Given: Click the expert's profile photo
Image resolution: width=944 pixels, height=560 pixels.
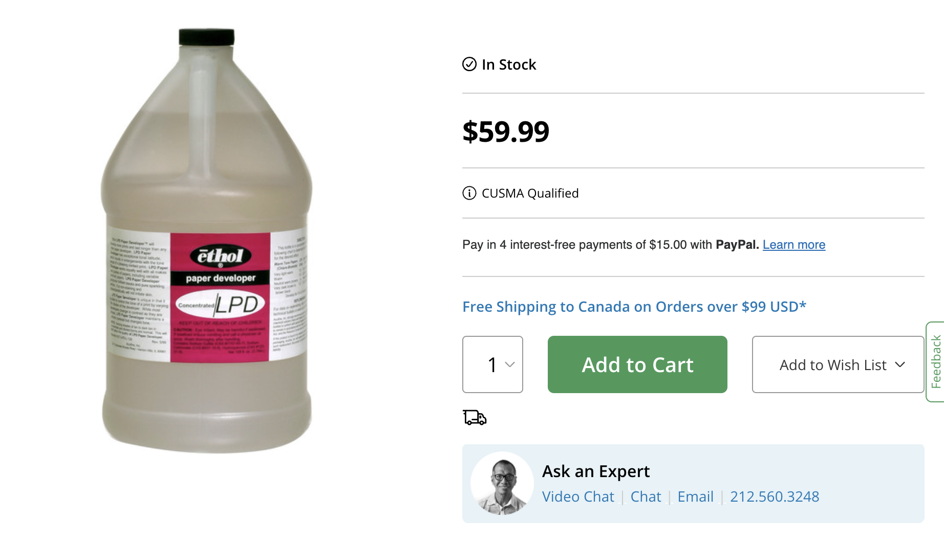Looking at the screenshot, I should point(502,483).
